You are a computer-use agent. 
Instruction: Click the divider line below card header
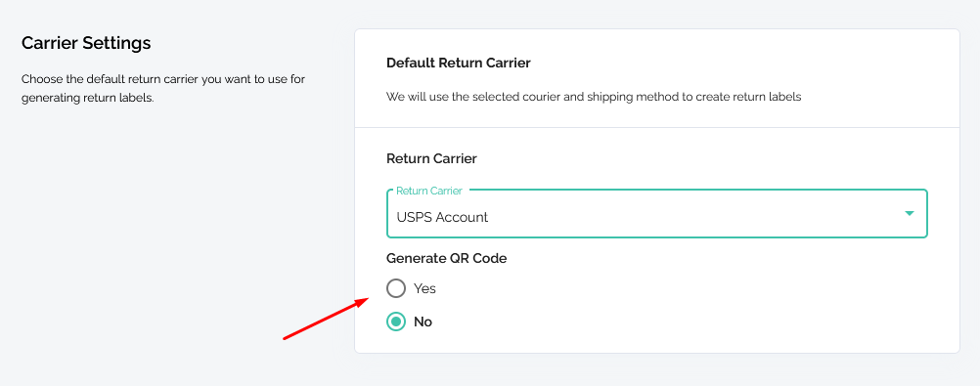click(x=657, y=127)
